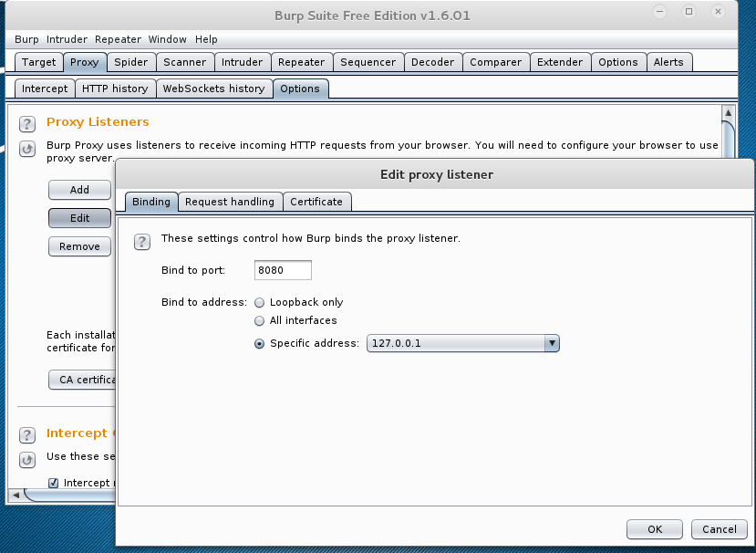Restore defaults icon under Proxy Listeners help
The width and height of the screenshot is (756, 553).
pyautogui.click(x=27, y=149)
